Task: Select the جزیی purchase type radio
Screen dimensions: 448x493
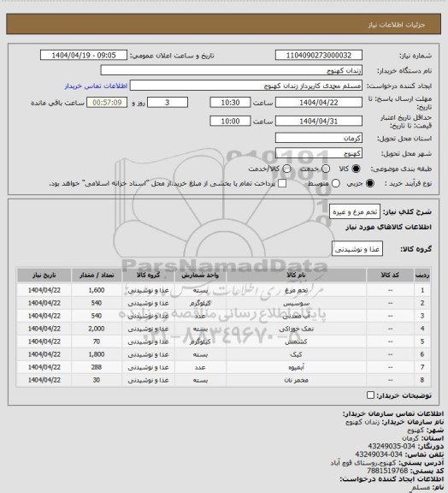Action: click(370, 183)
